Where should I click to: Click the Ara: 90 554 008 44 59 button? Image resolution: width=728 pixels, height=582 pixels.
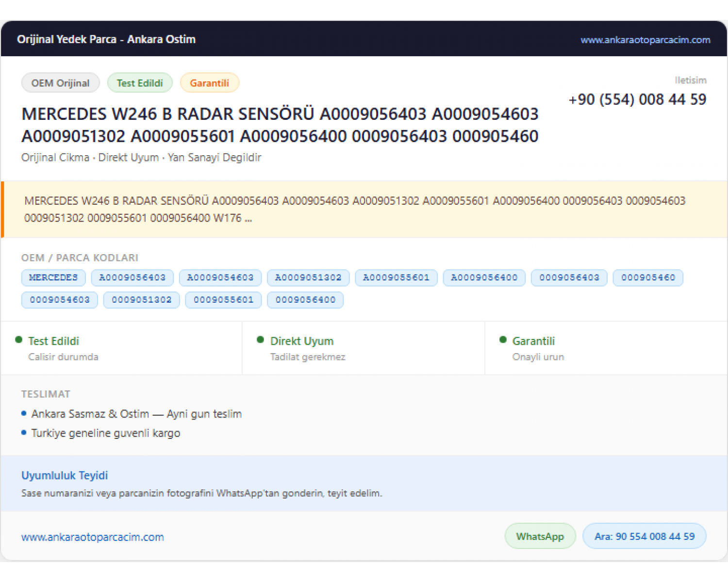tap(645, 536)
